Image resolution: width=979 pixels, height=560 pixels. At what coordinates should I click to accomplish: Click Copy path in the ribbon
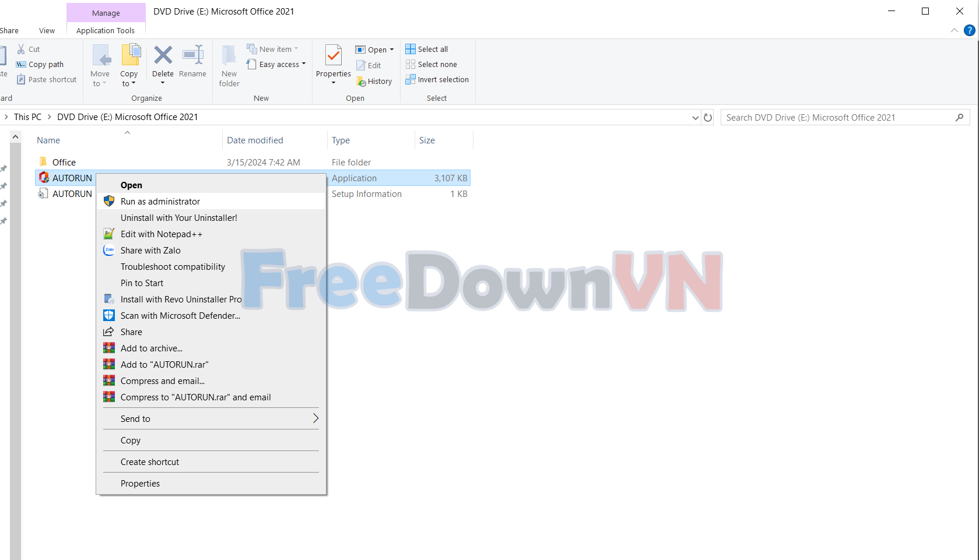point(45,65)
